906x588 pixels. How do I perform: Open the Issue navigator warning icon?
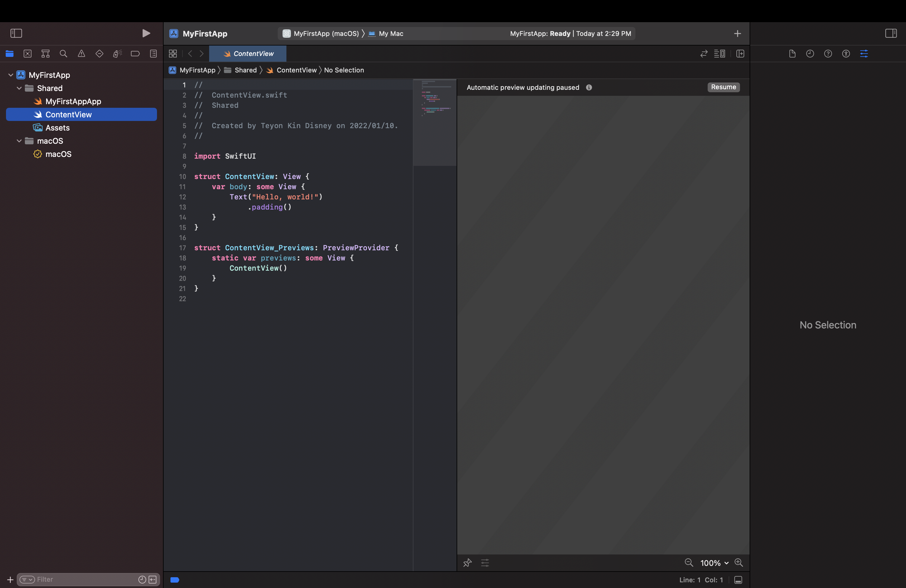pos(81,54)
